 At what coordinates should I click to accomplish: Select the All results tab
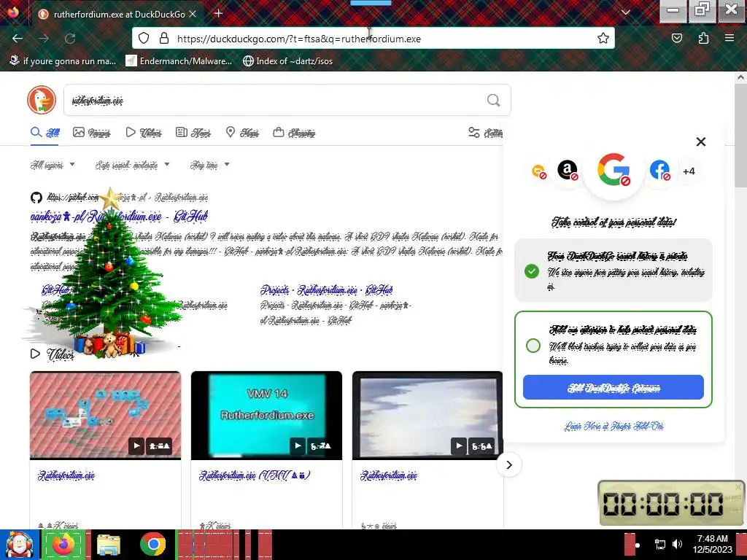[x=45, y=133]
